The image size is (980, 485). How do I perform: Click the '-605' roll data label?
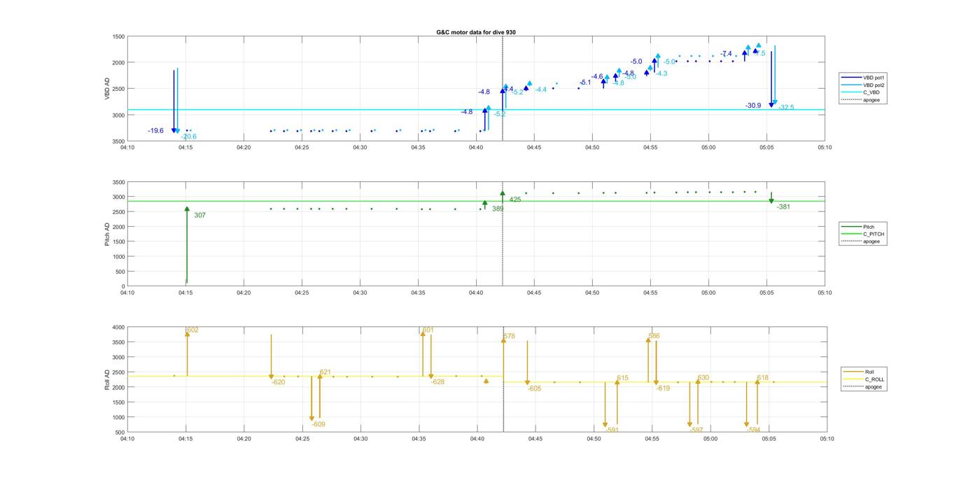(x=534, y=388)
